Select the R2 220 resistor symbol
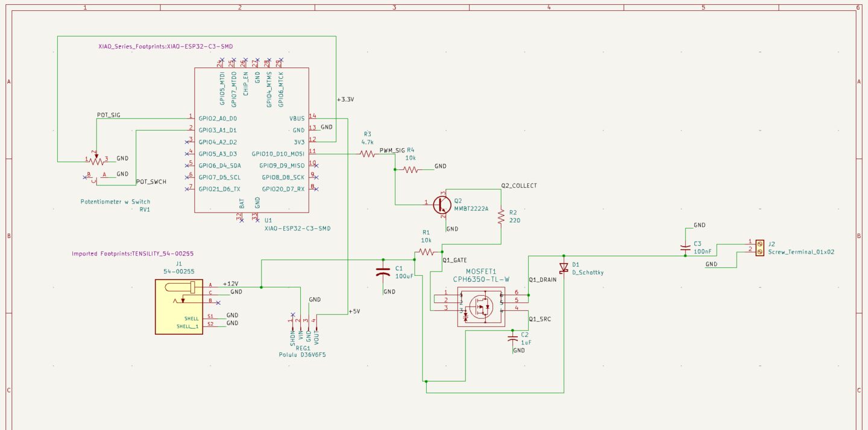Screen dimensions: 868x430 pyautogui.click(x=500, y=217)
